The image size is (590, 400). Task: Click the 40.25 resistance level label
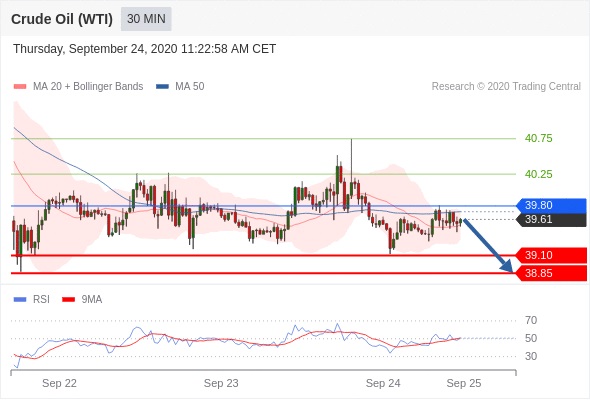click(538, 174)
